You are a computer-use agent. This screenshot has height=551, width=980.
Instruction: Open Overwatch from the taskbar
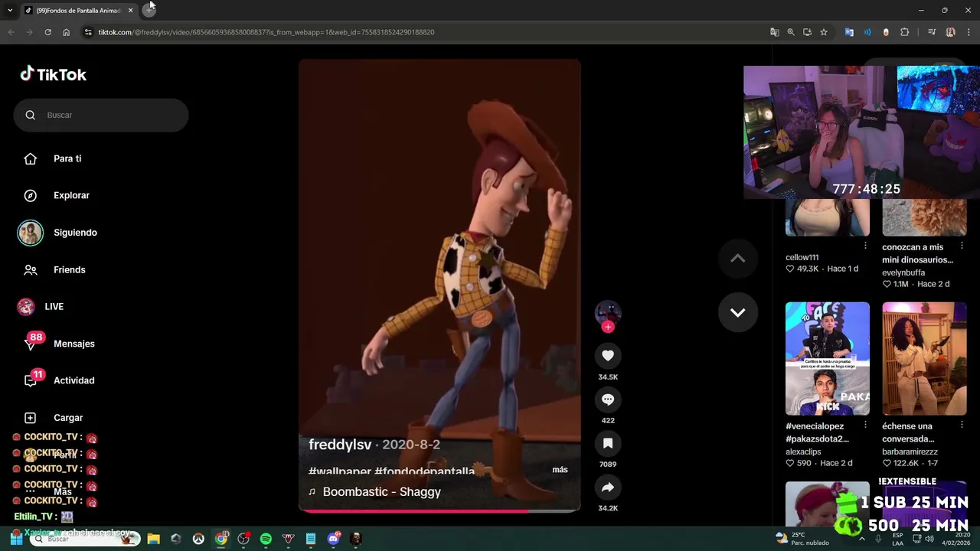coord(198,539)
